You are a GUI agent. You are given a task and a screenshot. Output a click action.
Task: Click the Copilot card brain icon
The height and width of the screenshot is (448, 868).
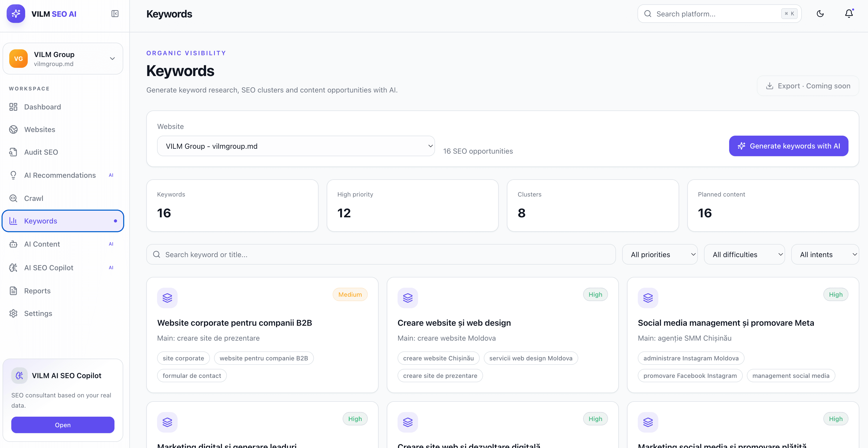point(20,376)
